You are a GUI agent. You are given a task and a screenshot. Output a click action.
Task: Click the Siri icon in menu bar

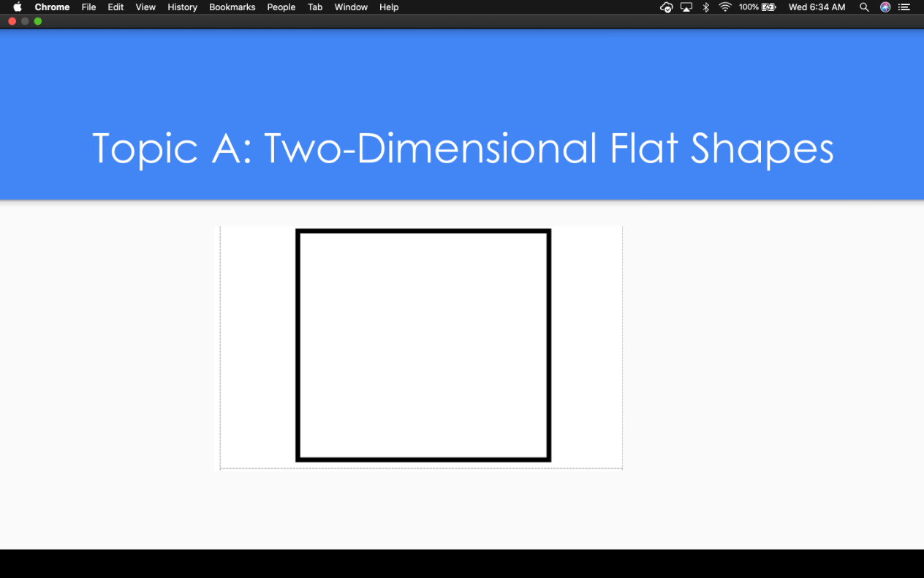tap(885, 7)
